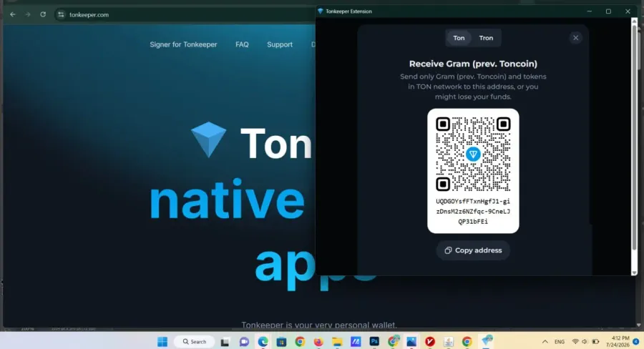Open Firefox from the taskbar
The height and width of the screenshot is (349, 644).
click(x=318, y=341)
